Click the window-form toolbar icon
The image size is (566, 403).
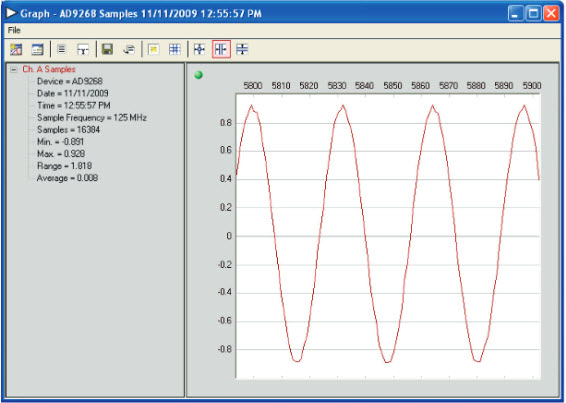coord(37,49)
